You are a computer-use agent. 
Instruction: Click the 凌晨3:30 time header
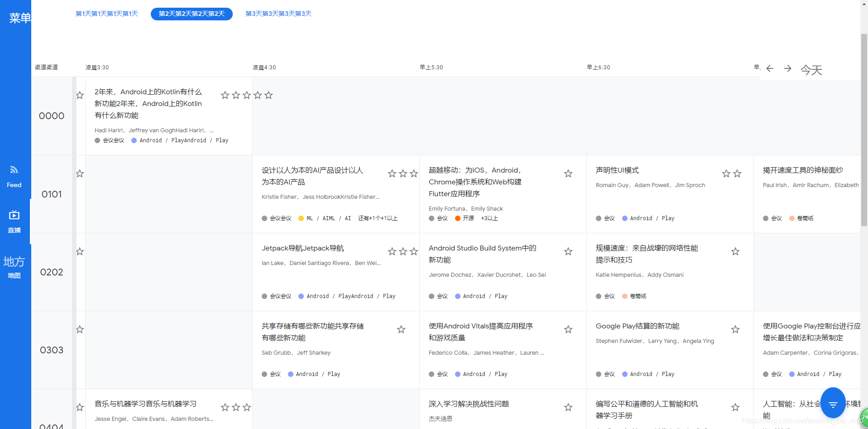(x=97, y=67)
